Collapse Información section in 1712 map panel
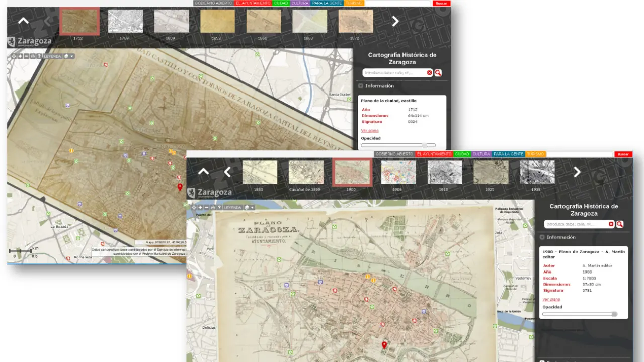Viewport: 644px width, 362px height. click(361, 86)
